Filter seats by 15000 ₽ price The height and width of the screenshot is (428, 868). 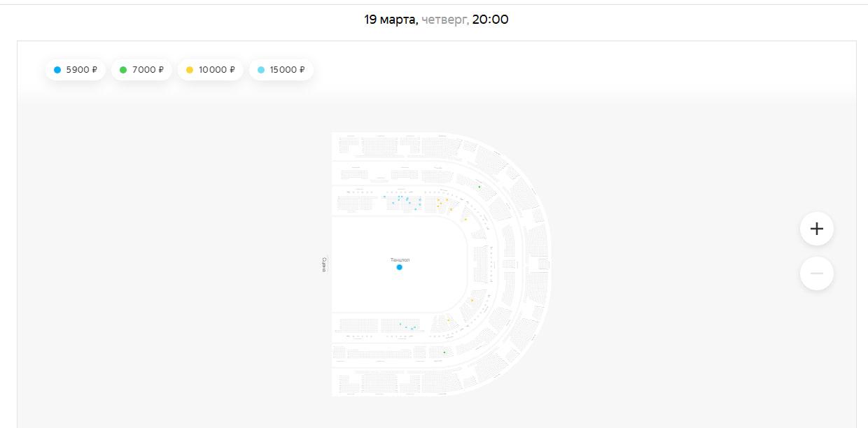(281, 70)
